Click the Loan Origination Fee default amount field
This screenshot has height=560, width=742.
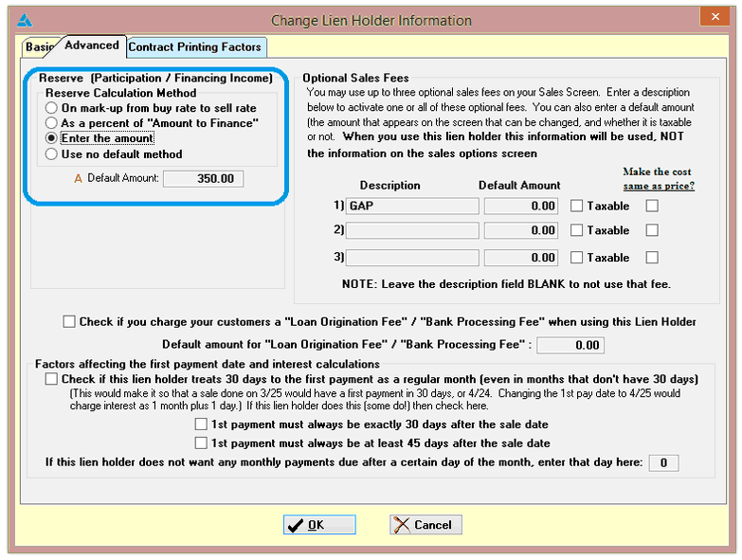click(570, 345)
